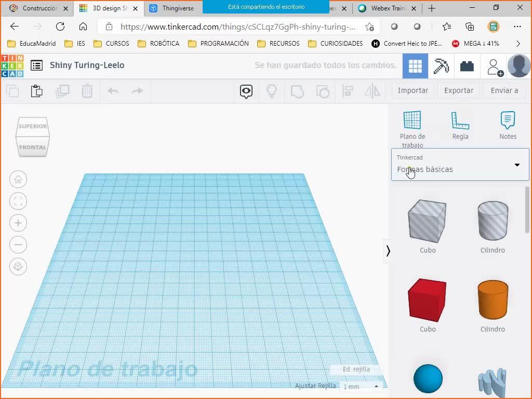The height and width of the screenshot is (399, 532).
Task: Click FRONTAL face of view cube
Action: (33, 147)
